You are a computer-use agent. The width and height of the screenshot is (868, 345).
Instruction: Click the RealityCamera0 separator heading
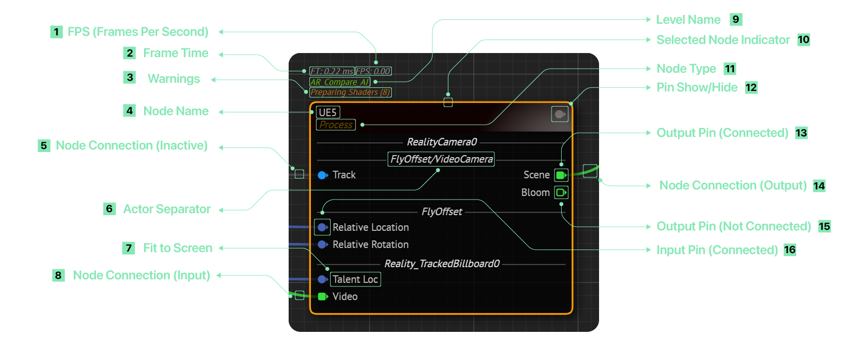click(x=442, y=142)
